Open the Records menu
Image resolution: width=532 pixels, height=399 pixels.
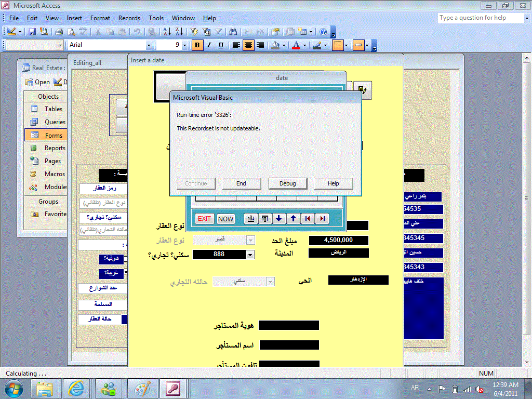tap(129, 18)
